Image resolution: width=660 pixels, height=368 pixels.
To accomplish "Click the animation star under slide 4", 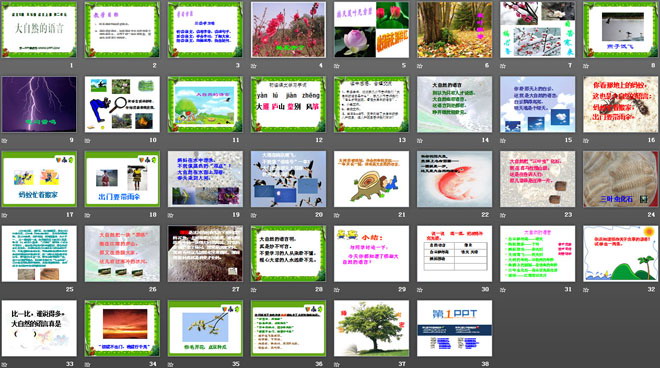I will [x=254, y=66].
